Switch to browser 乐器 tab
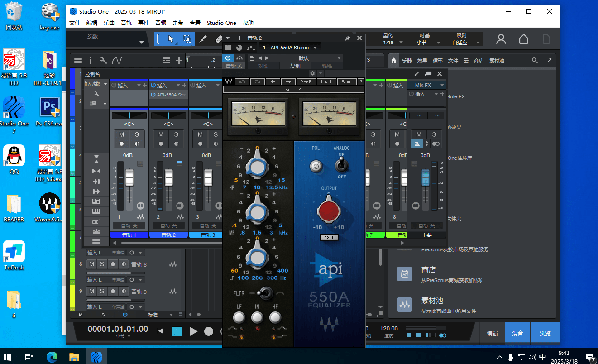 [407, 60]
